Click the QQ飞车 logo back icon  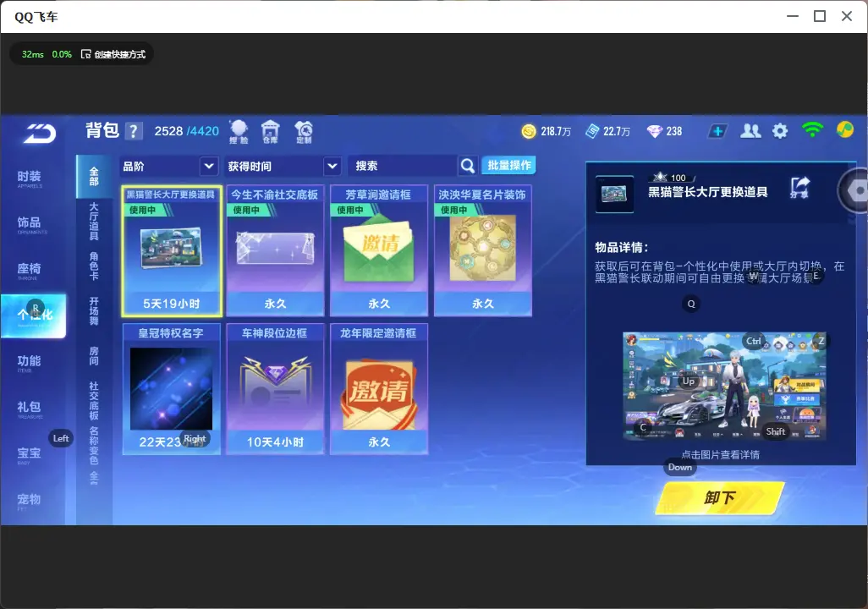39,133
